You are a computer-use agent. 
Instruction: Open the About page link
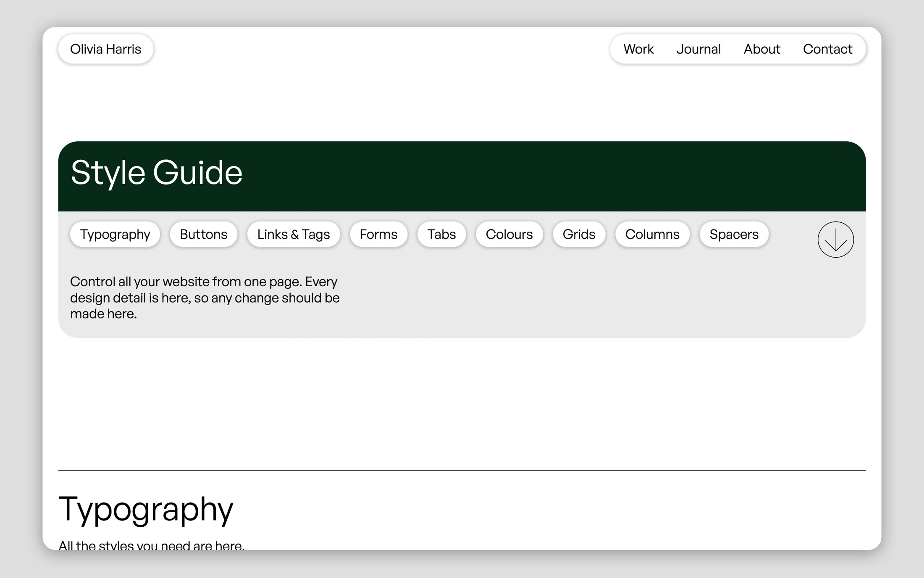(762, 49)
